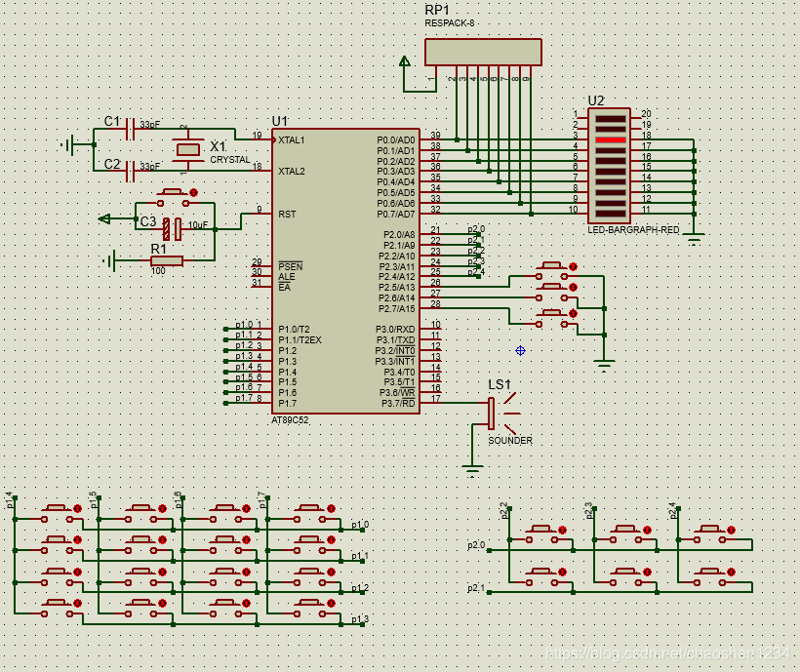This screenshot has height=672, width=800.
Task: Select the XTAL2 pin label on U1
Action: click(x=292, y=172)
